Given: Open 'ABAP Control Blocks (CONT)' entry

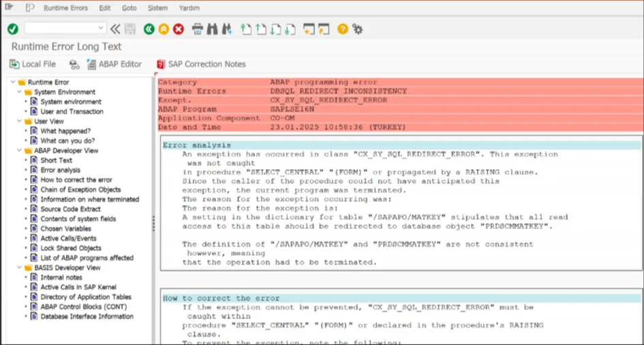Looking at the screenshot, I should 84,307.
